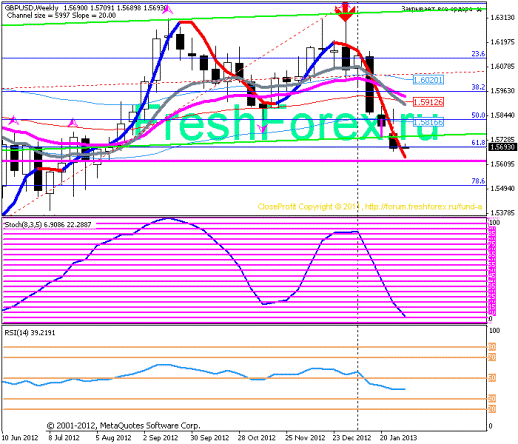Click the 20 Jan 2013 date label
518x444 pixels.
click(x=398, y=438)
